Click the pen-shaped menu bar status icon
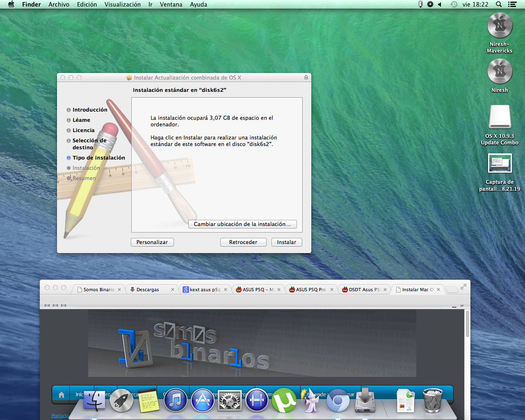525x420 pixels. (x=420, y=5)
